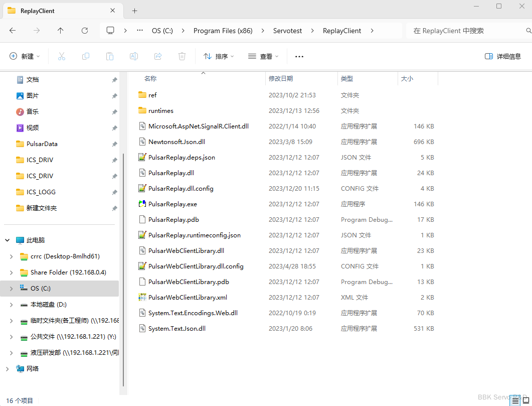Click the Refresh icon in navigation bar
This screenshot has height=406, width=532.
[85, 31]
